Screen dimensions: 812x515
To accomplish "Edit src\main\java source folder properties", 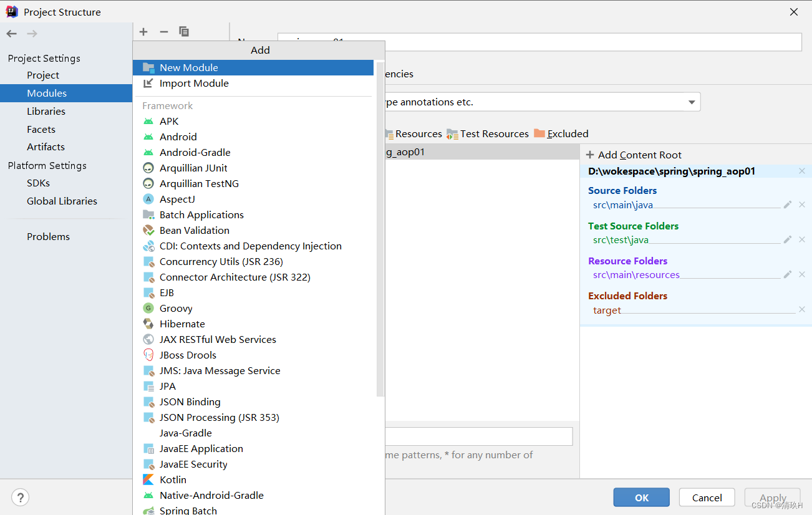I will click(788, 205).
